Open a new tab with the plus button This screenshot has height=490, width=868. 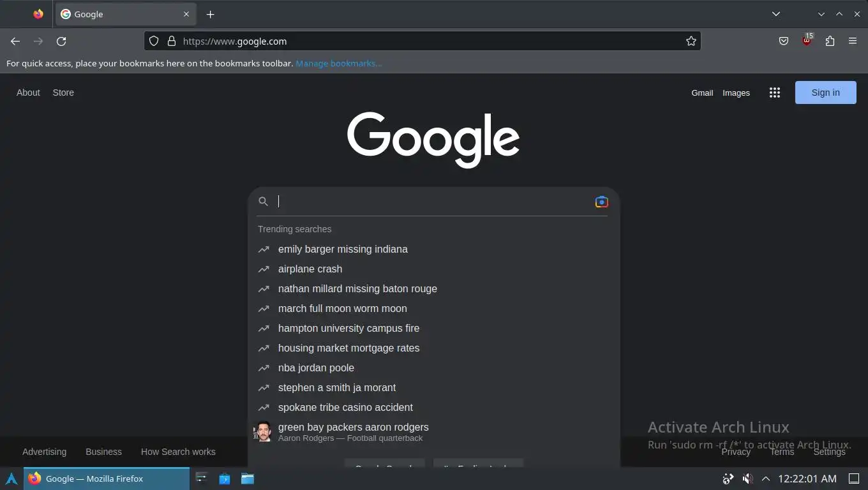pos(211,14)
